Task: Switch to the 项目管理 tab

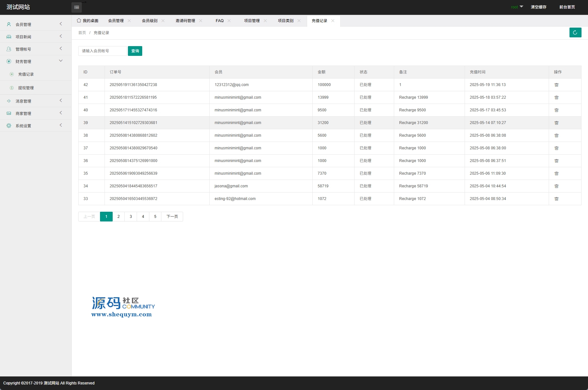Action: pyautogui.click(x=252, y=21)
